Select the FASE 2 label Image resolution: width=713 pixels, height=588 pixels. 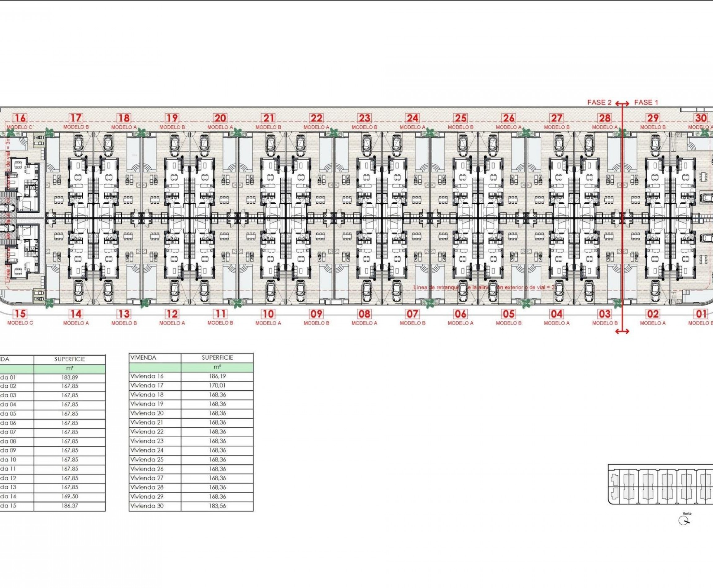599,102
